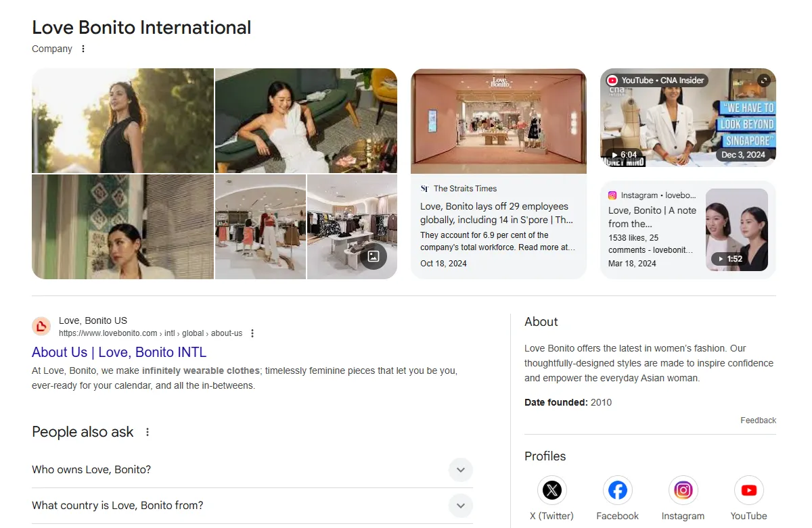Open the three-dot menu beside People also ask
This screenshot has width=812, height=528.
148,432
